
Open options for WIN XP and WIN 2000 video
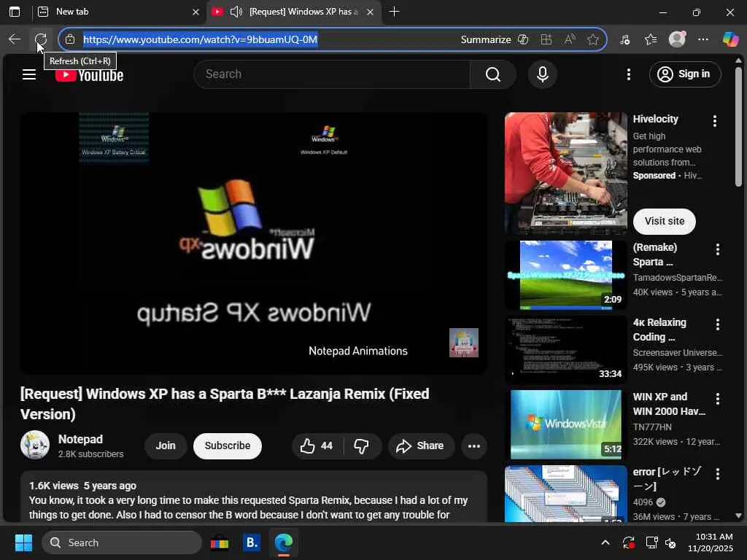718,399
